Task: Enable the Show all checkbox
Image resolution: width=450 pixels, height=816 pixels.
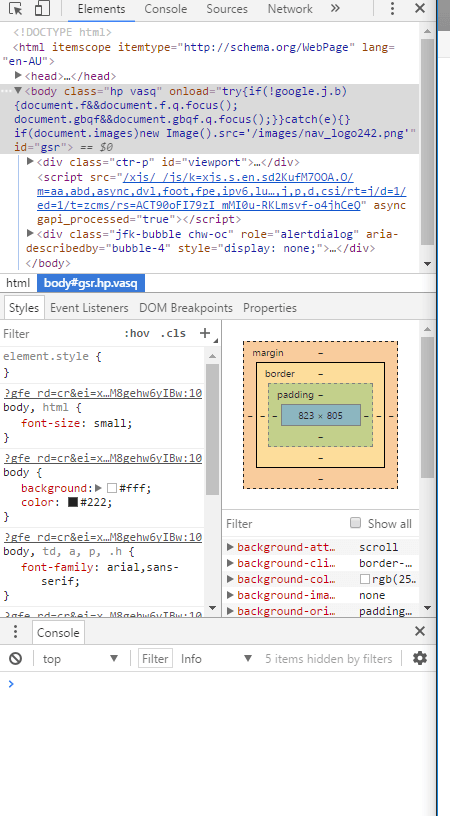Action: (355, 522)
